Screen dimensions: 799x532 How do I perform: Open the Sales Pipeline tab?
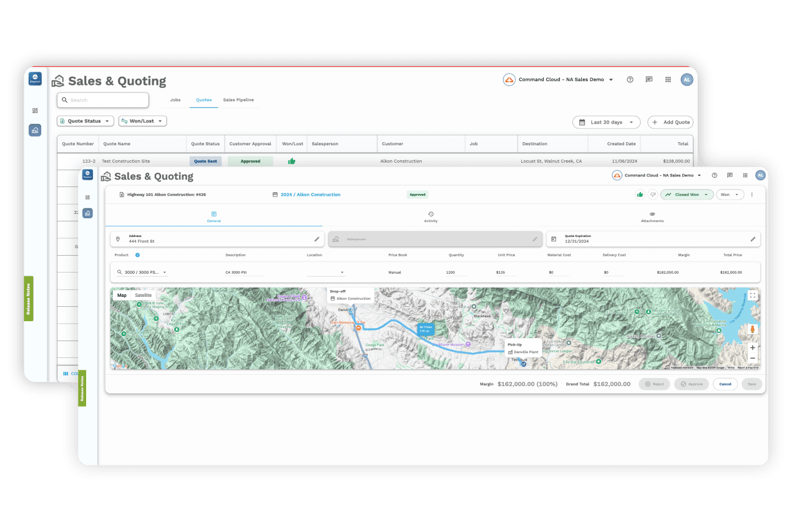pos(238,100)
